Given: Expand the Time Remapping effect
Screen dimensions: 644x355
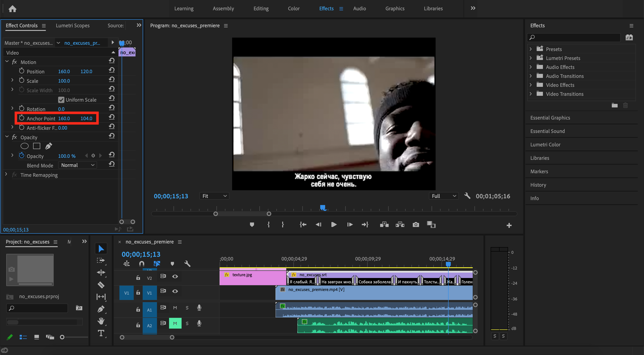Looking at the screenshot, I should (6, 174).
